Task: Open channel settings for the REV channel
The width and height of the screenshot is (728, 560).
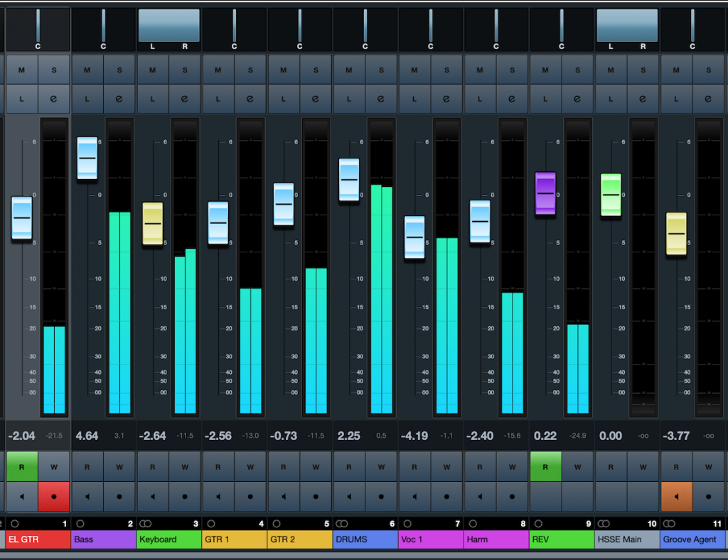Action: click(x=577, y=99)
